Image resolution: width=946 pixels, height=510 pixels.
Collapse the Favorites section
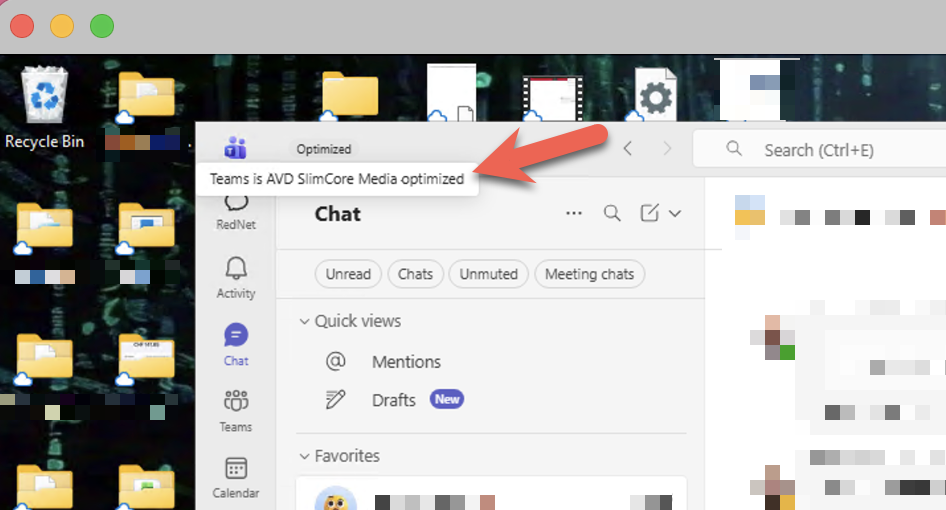click(304, 456)
